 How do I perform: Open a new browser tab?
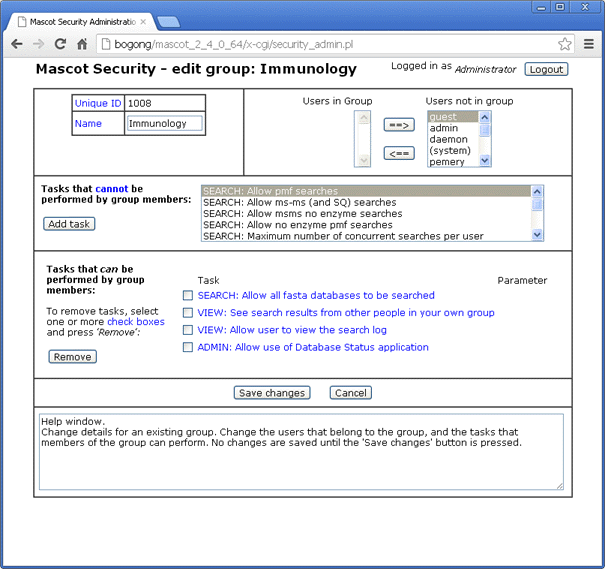[x=168, y=22]
